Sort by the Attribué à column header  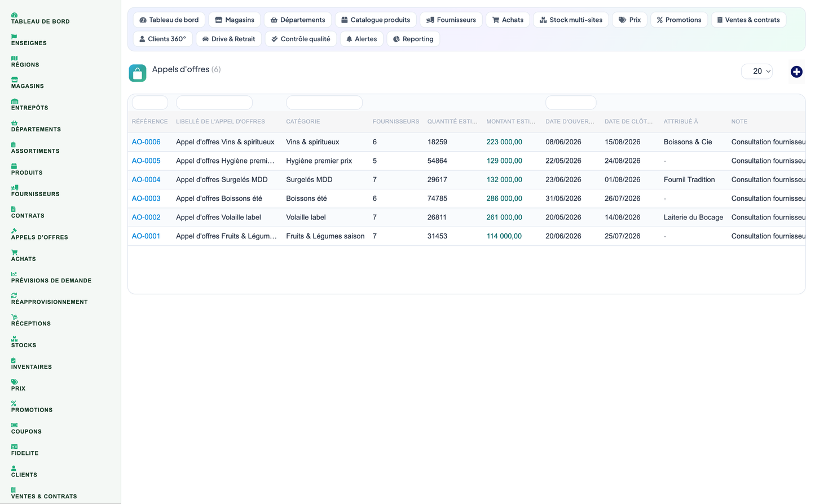pyautogui.click(x=681, y=122)
